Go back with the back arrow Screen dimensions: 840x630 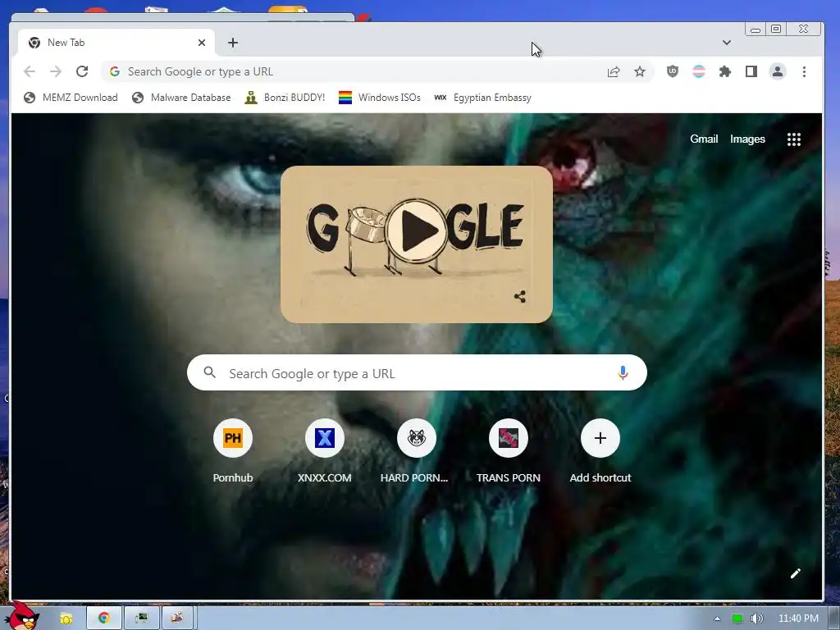pos(30,71)
